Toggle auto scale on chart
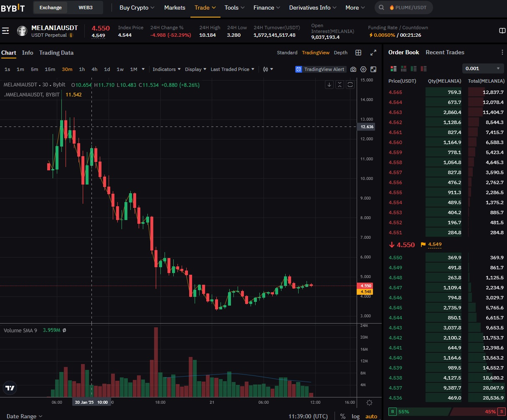 (371, 416)
